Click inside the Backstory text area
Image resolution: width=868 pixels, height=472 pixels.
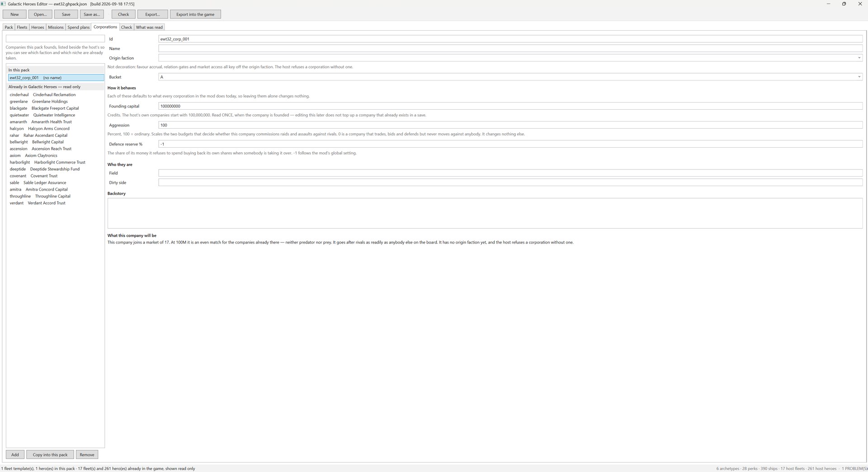pos(485,213)
